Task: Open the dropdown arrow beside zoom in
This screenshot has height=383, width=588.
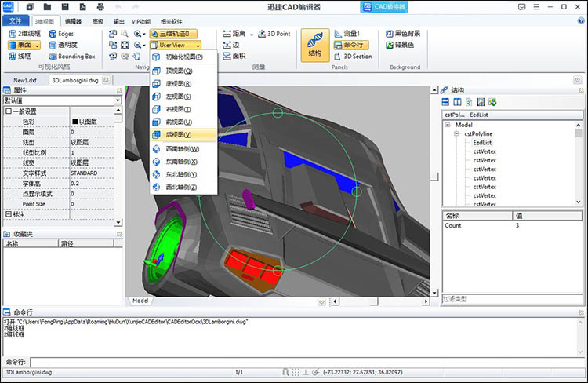Action: click(143, 35)
